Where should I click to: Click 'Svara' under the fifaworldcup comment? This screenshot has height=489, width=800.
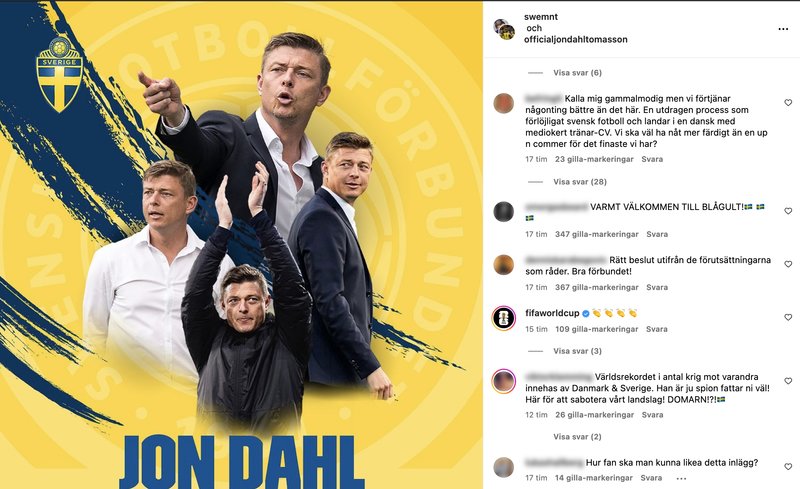657,329
